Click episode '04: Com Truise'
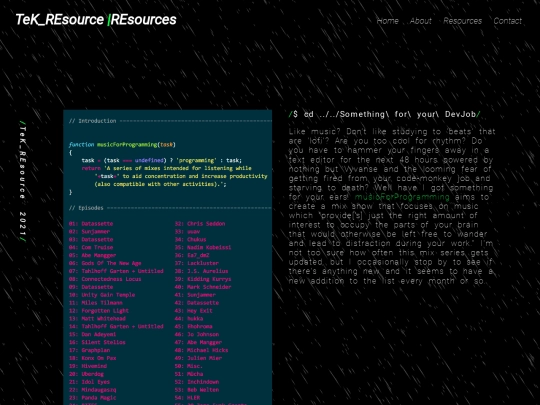The width and height of the screenshot is (540, 405). pyautogui.click(x=91, y=248)
